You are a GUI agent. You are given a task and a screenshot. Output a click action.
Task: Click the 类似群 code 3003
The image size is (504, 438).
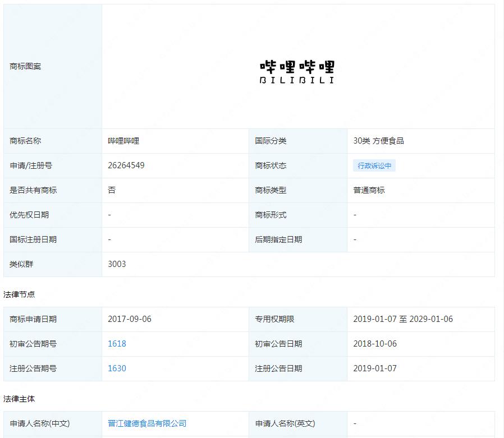coord(116,264)
